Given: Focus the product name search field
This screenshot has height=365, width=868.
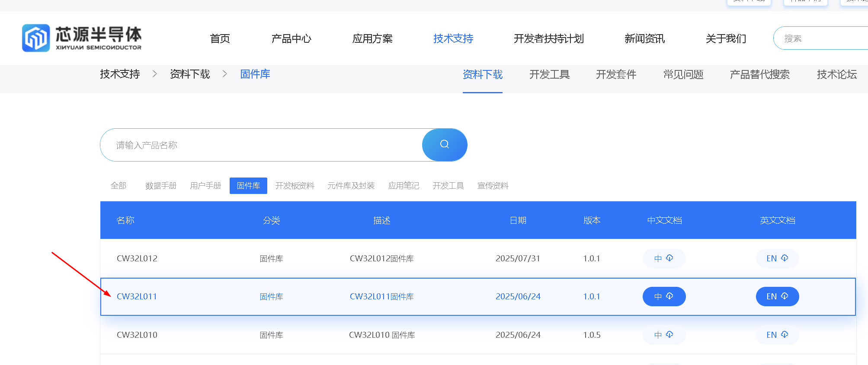Looking at the screenshot, I should click(259, 145).
